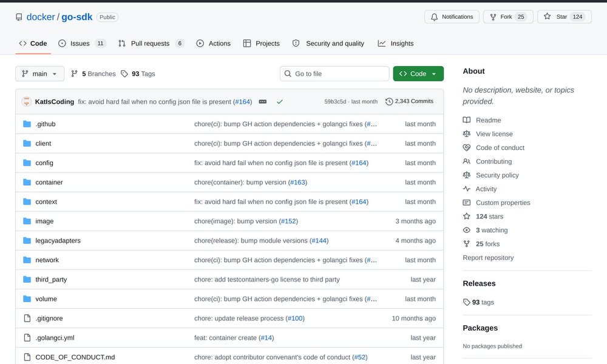Star the go-sdk repository

tap(564, 16)
